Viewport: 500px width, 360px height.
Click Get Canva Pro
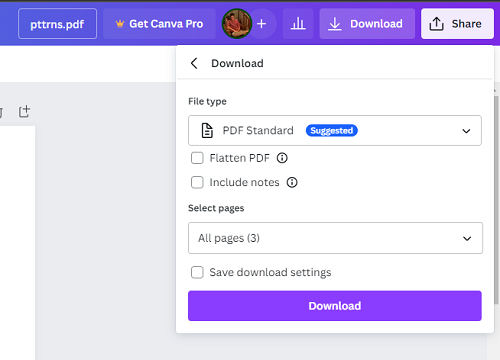(159, 24)
